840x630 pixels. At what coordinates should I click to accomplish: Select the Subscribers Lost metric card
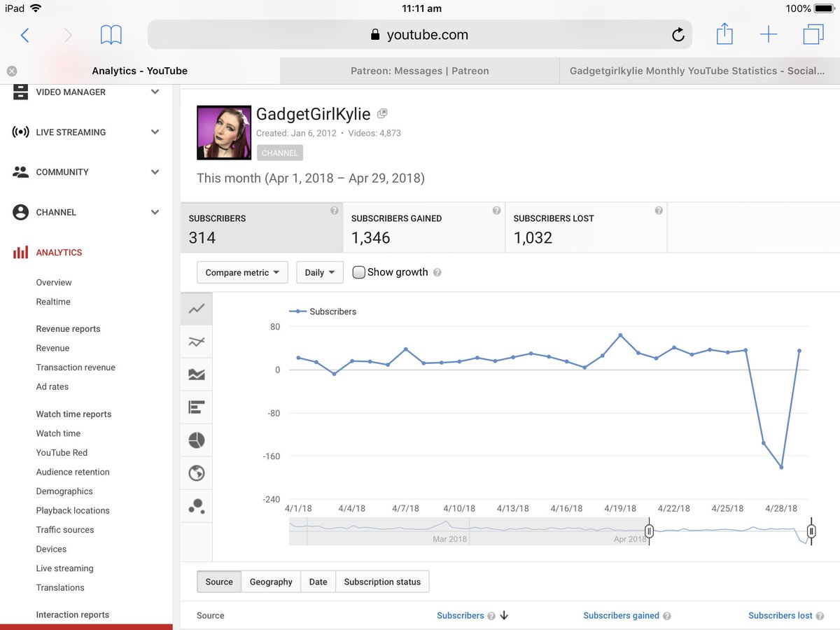pyautogui.click(x=586, y=227)
